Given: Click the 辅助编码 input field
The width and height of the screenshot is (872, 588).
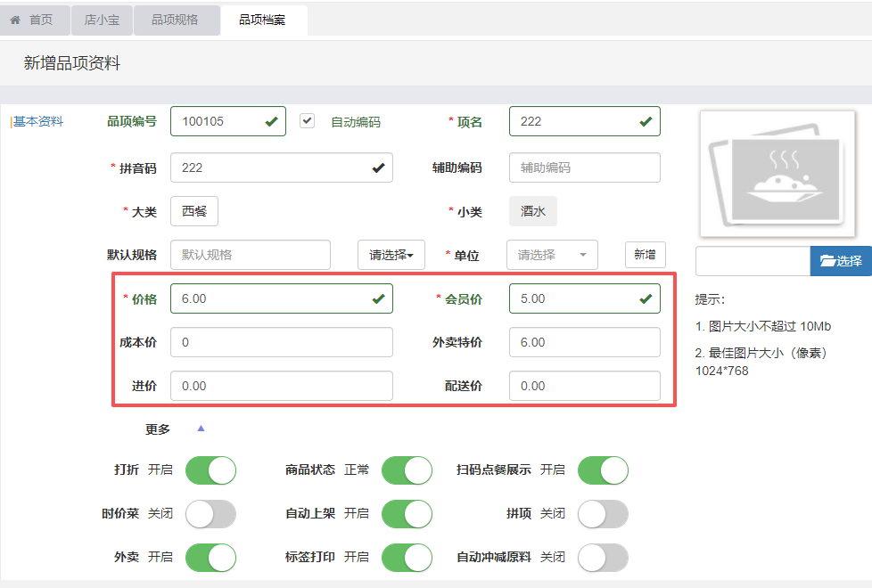Looking at the screenshot, I should pyautogui.click(x=584, y=167).
